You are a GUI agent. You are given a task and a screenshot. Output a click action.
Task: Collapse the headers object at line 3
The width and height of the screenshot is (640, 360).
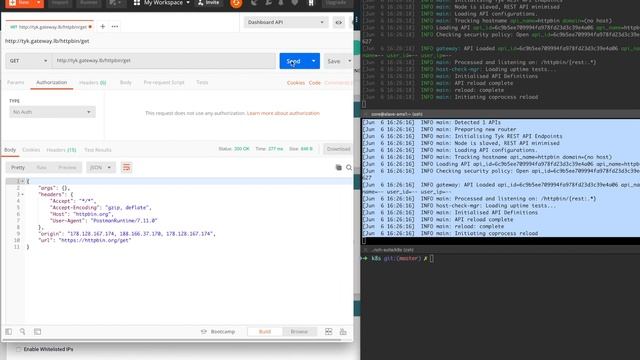pos(23,194)
